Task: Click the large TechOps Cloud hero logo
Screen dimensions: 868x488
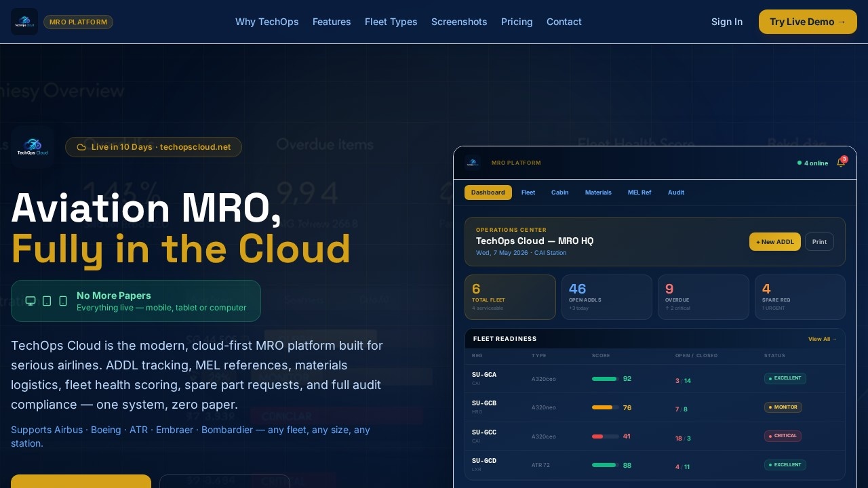Action: (33, 147)
